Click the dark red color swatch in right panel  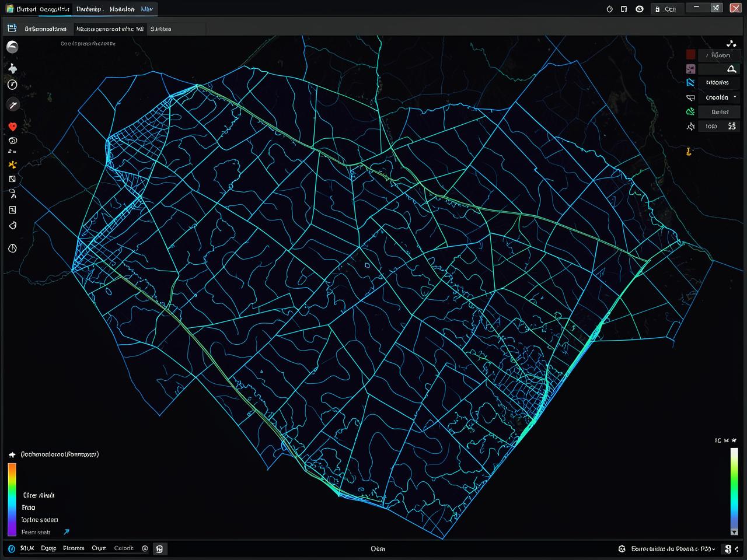click(x=690, y=54)
